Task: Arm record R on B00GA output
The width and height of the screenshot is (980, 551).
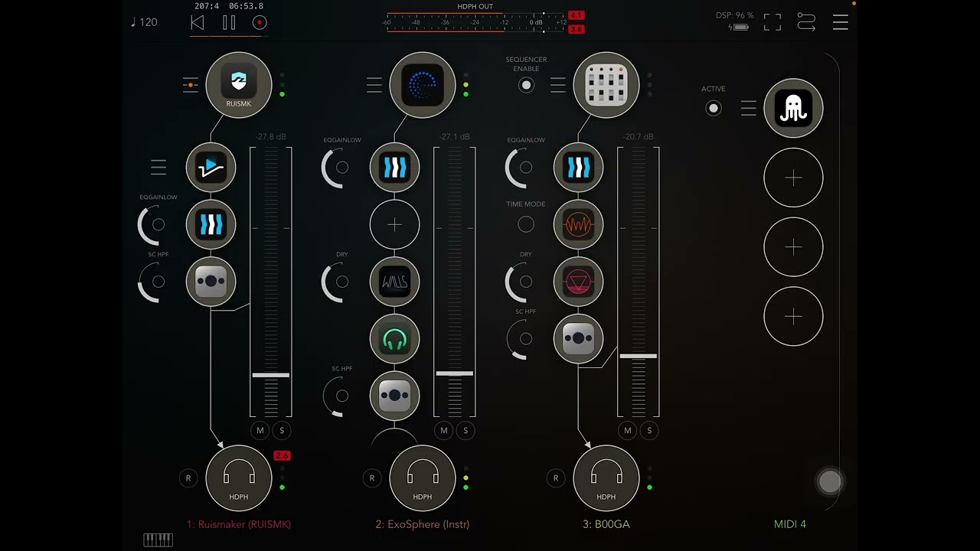Action: (x=556, y=478)
